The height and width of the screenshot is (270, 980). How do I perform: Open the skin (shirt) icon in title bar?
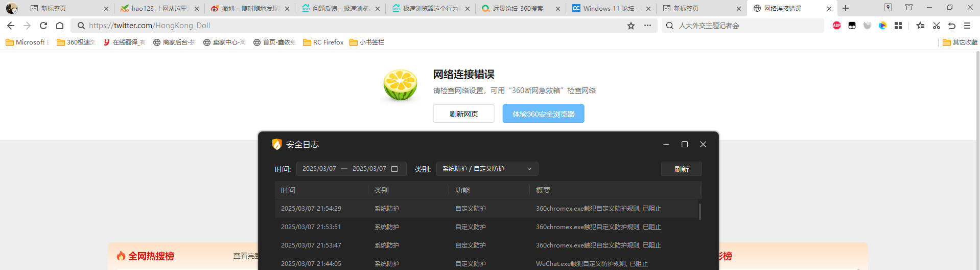pyautogui.click(x=908, y=8)
